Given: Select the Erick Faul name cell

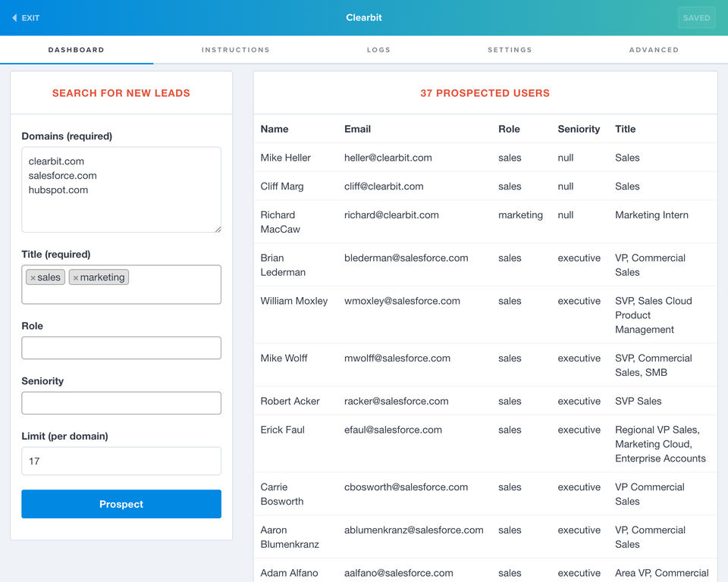Looking at the screenshot, I should [x=282, y=430].
